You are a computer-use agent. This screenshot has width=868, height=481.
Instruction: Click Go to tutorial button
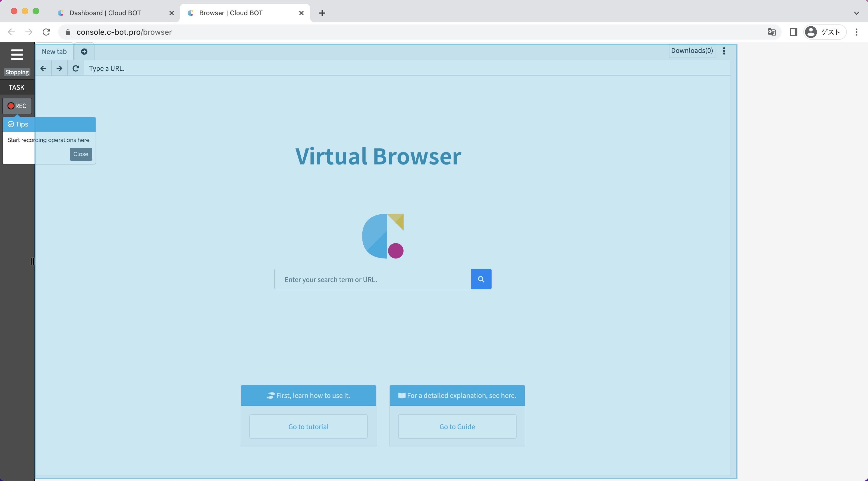coord(308,426)
